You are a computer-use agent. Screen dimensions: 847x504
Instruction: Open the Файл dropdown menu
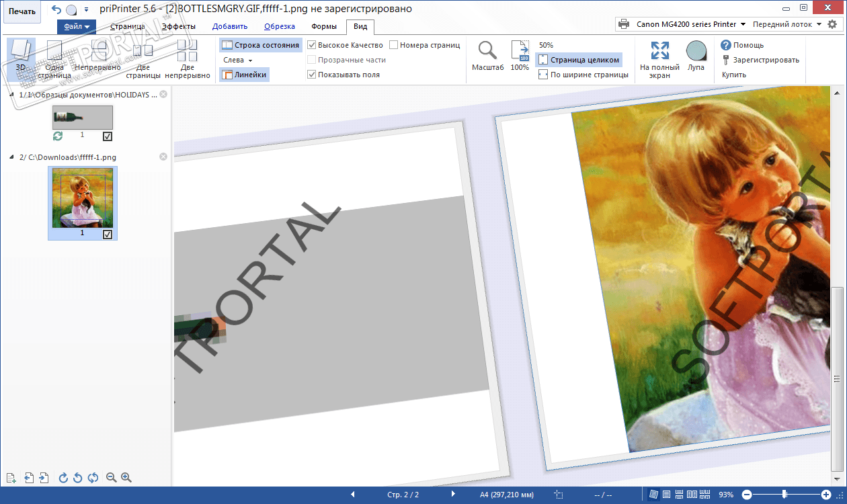77,27
